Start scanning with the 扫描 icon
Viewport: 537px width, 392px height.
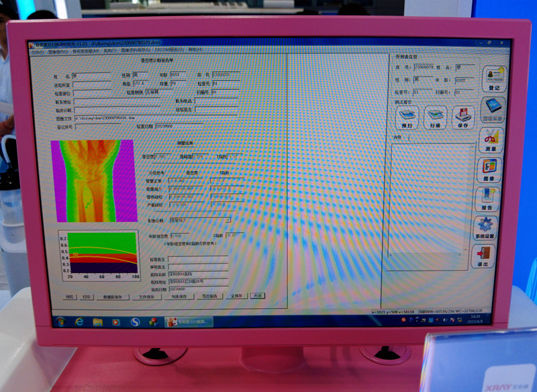tap(436, 116)
